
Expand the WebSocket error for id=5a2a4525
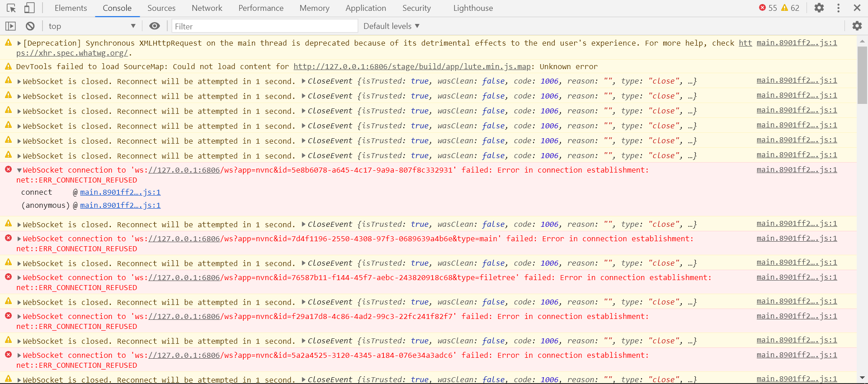coord(19,356)
